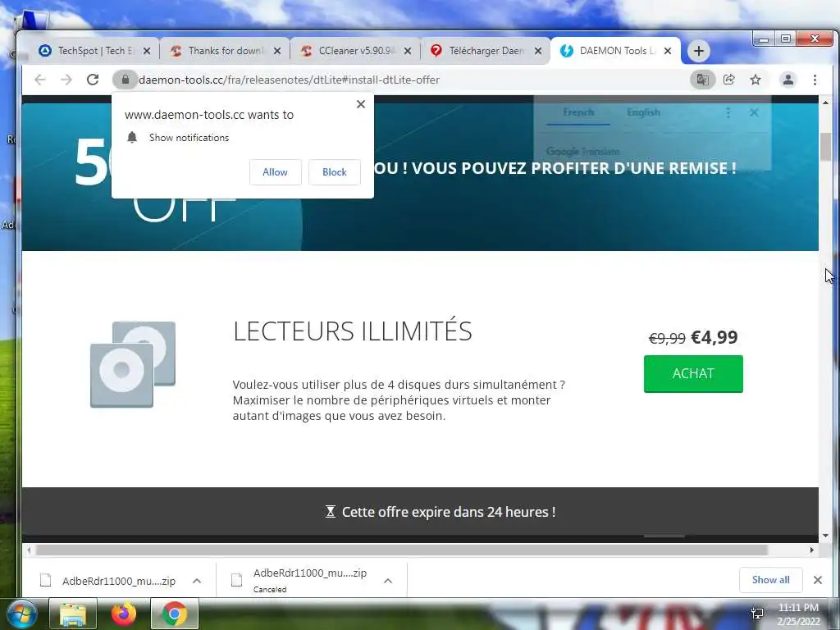
Task: Show all downloads
Action: click(x=770, y=580)
